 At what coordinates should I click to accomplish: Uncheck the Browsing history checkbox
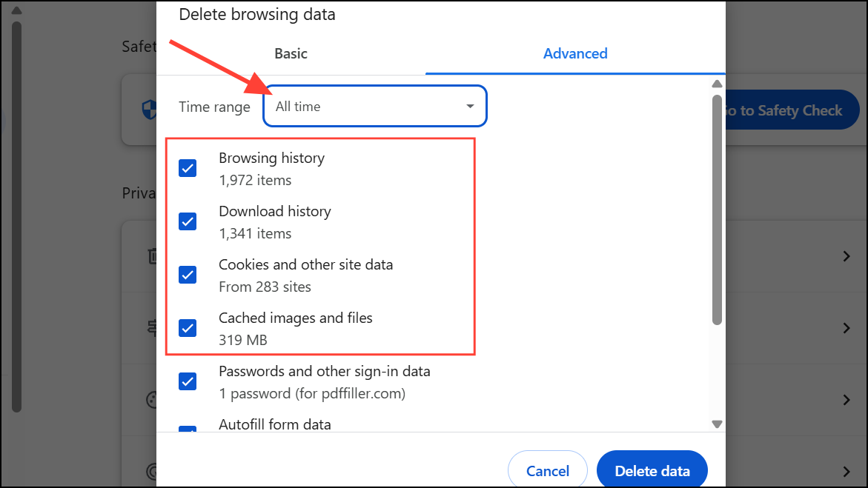pos(188,168)
